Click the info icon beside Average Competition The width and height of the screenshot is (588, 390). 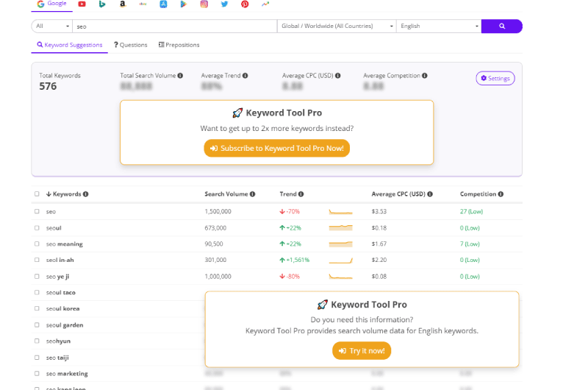pos(425,76)
